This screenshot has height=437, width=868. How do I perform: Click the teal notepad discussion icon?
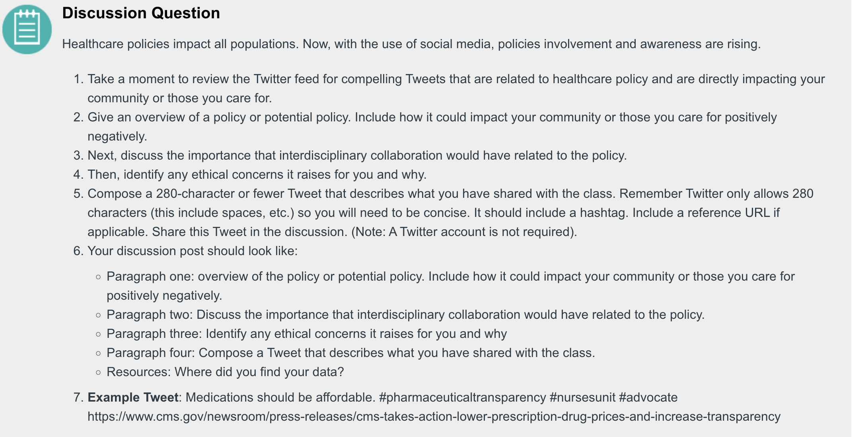[x=27, y=29]
